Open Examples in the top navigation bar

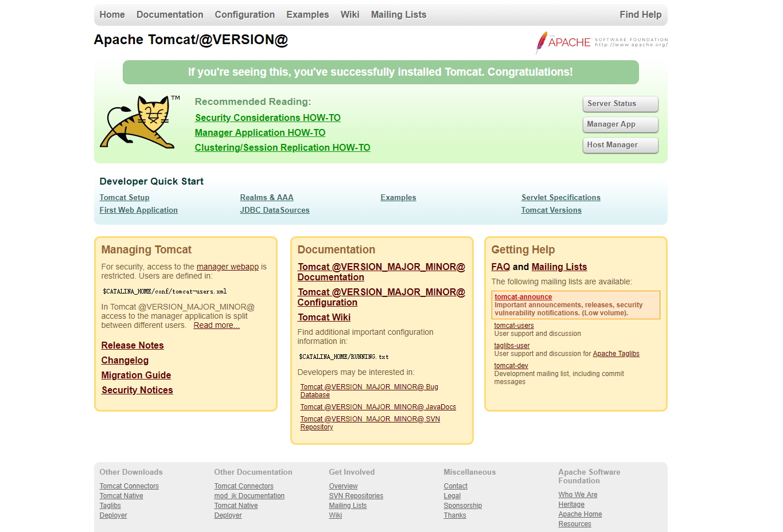pyautogui.click(x=307, y=15)
